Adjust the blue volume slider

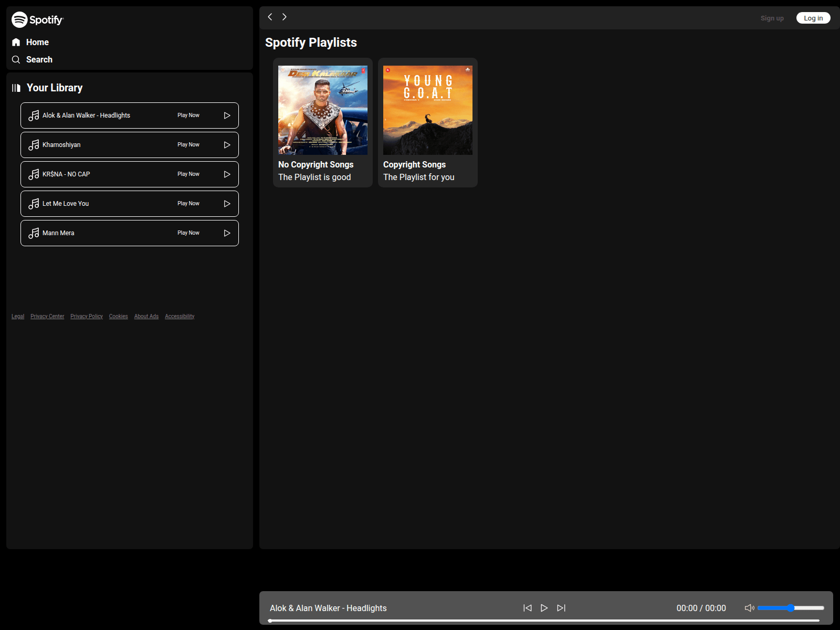[791, 608]
